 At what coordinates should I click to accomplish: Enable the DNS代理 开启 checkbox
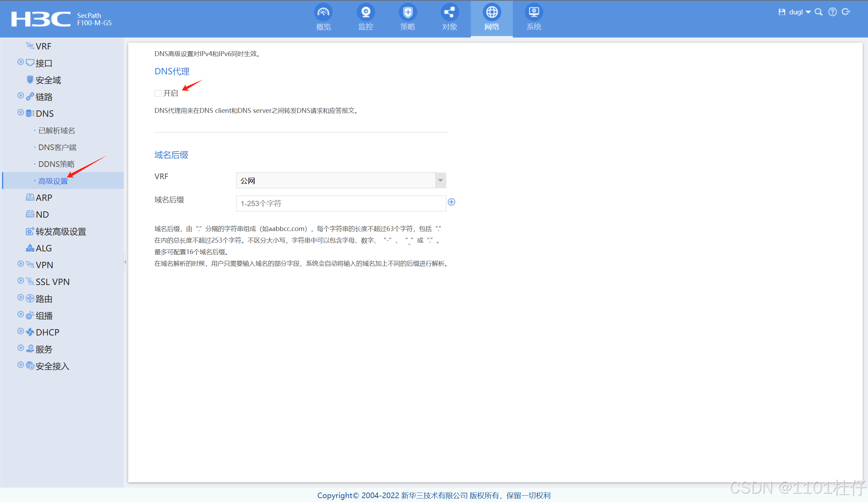point(158,93)
